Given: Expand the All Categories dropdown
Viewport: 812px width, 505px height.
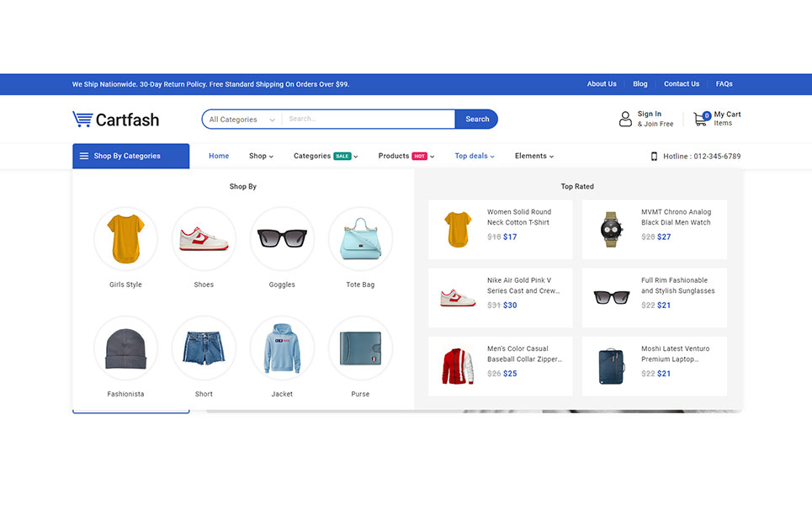Looking at the screenshot, I should 242,120.
